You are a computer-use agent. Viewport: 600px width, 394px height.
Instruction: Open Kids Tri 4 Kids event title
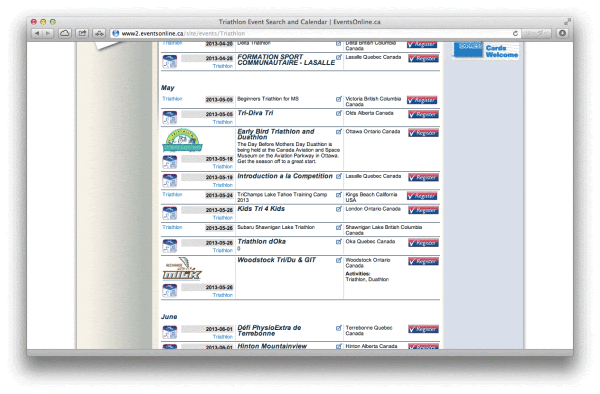point(261,209)
